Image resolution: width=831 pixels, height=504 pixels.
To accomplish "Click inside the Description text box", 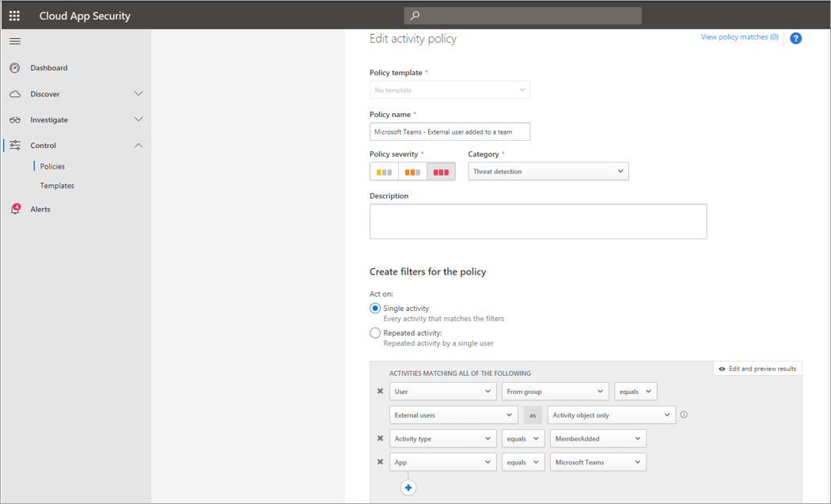I will tap(537, 221).
